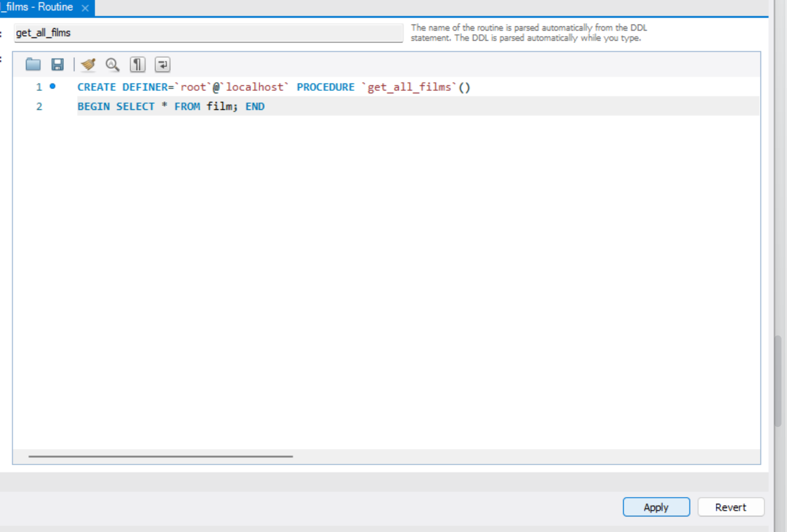Click the BEGIN keyword on line 2

pos(93,107)
